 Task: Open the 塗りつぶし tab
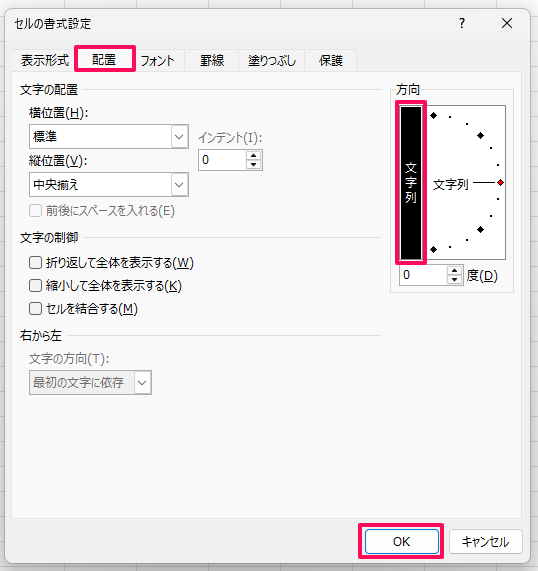(x=272, y=60)
